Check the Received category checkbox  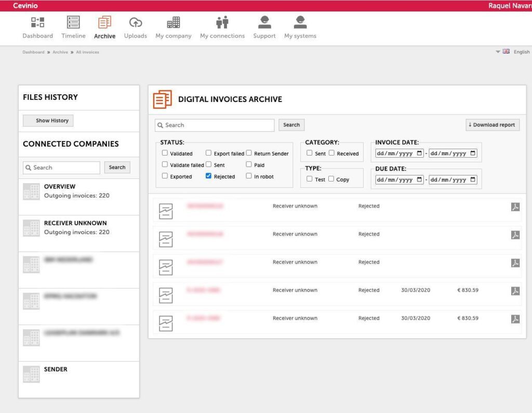pyautogui.click(x=331, y=153)
